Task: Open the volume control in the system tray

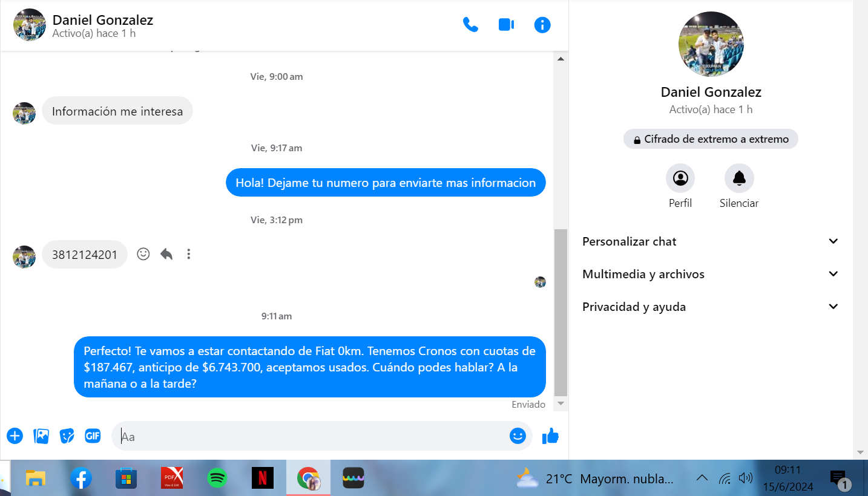Action: (746, 478)
